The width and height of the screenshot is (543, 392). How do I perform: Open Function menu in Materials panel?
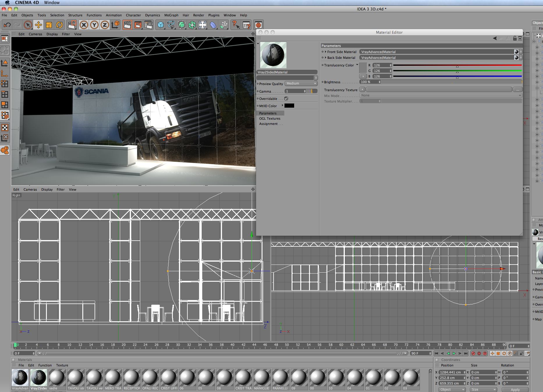click(45, 365)
